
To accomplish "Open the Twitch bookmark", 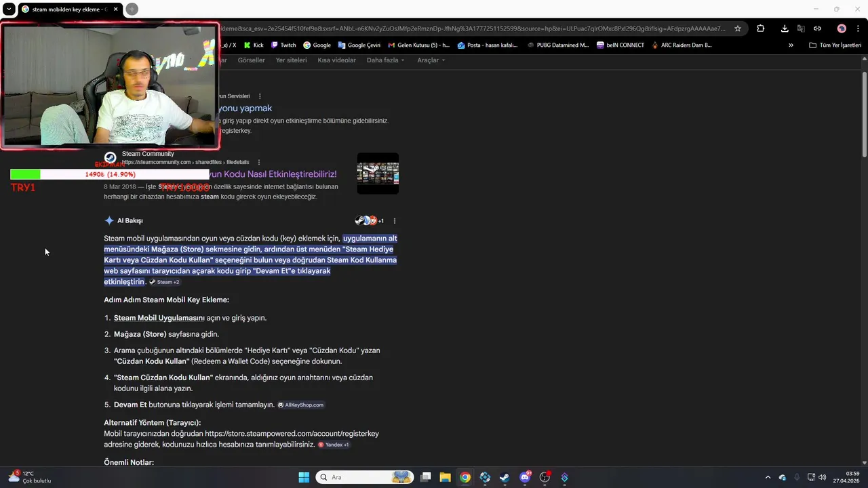I will click(x=283, y=45).
